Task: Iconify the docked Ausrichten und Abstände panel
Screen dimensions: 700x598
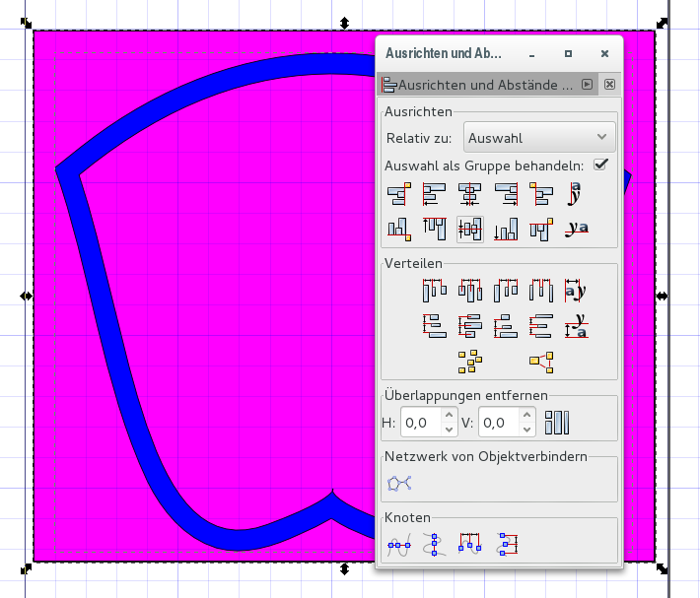Action: pos(587,85)
